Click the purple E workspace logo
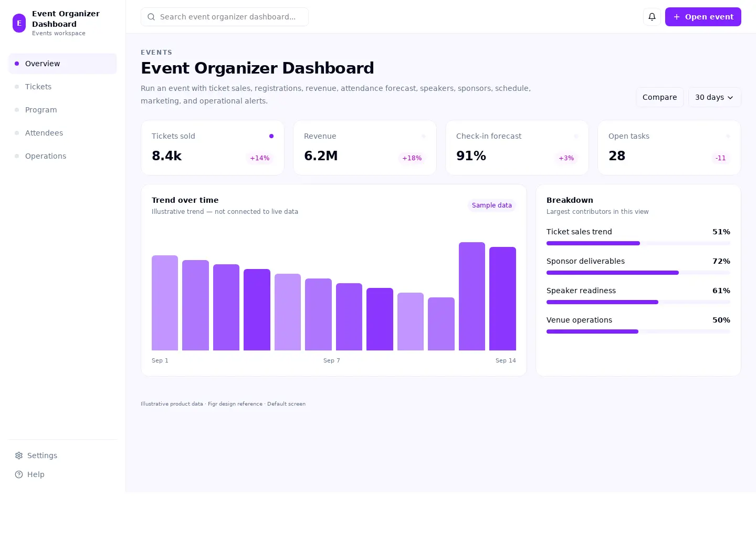 (x=19, y=23)
